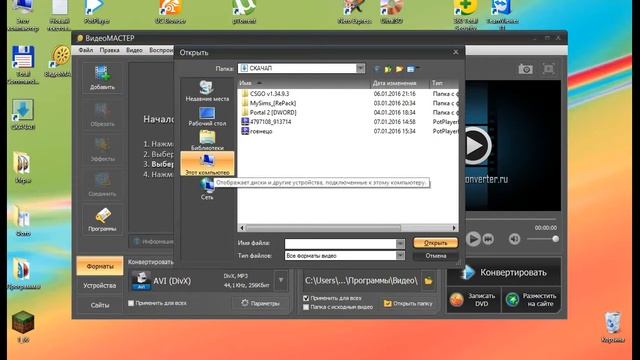
Task: Launch Nero Express from desktop
Action: coord(354,11)
